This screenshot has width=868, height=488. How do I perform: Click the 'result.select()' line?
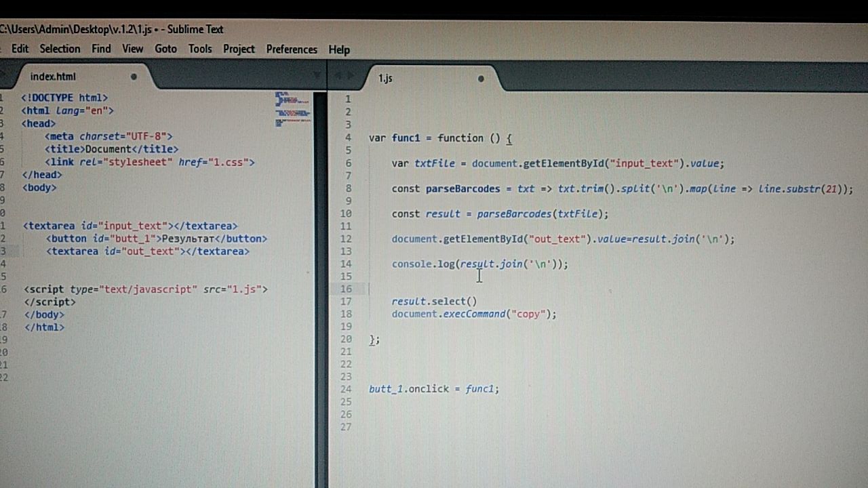[434, 302]
